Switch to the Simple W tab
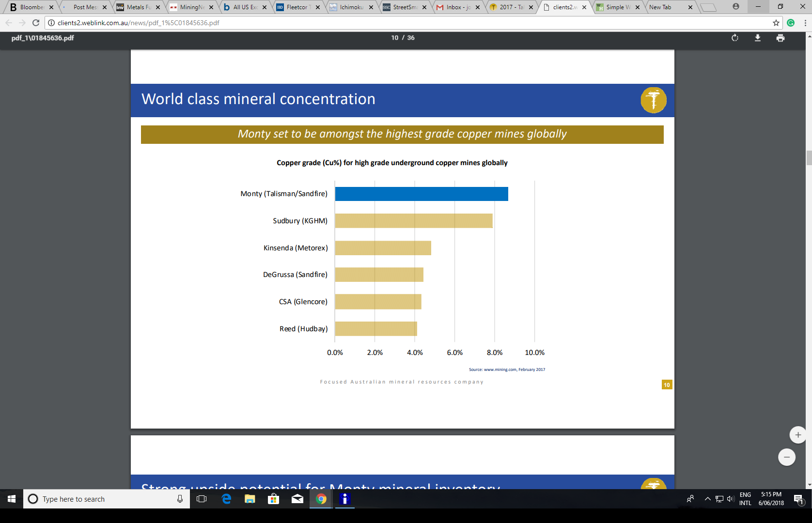812x523 pixels. click(x=617, y=7)
